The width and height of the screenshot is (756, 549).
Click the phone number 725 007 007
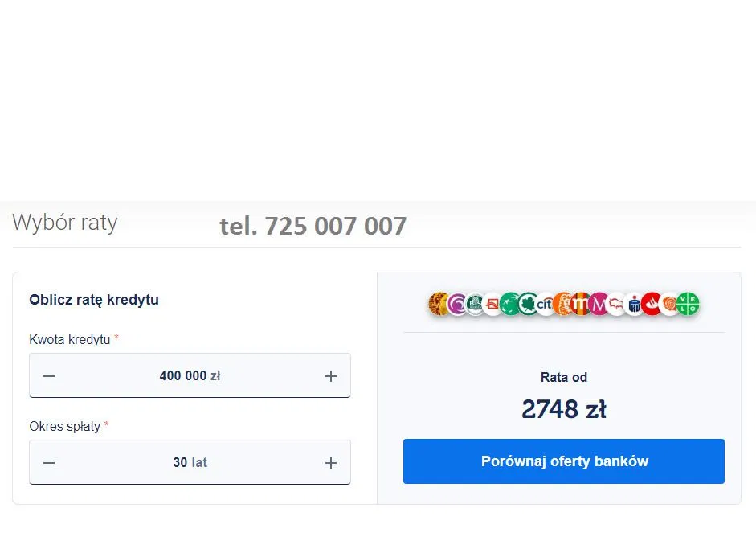point(313,226)
